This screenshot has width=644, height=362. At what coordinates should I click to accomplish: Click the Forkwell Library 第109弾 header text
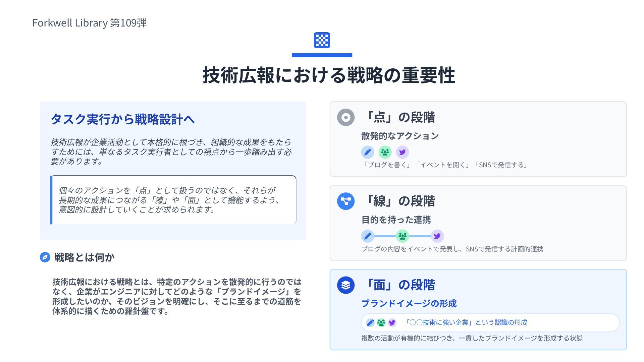tap(90, 23)
